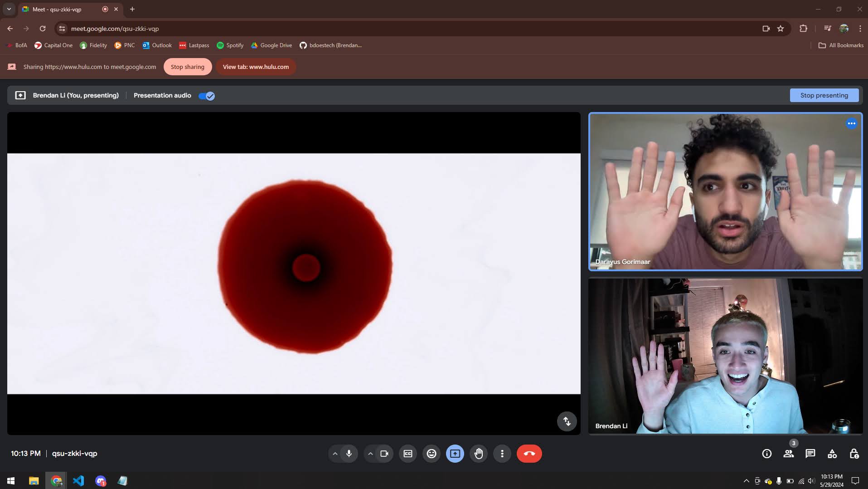This screenshot has height=489, width=868.
Task: Click the raise hand icon
Action: (479, 454)
